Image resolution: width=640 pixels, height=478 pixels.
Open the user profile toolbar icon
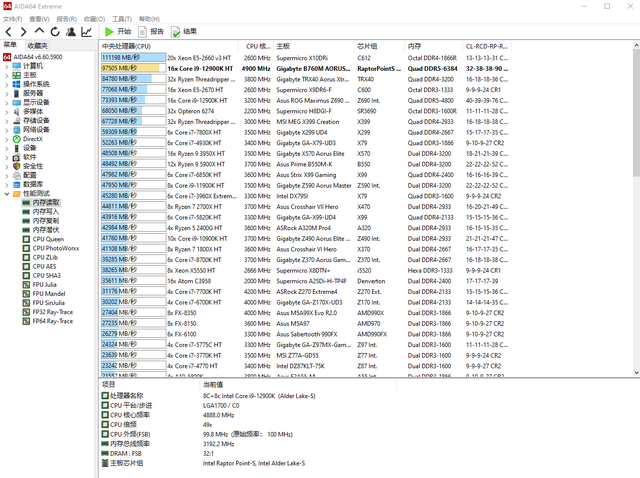pyautogui.click(x=71, y=31)
